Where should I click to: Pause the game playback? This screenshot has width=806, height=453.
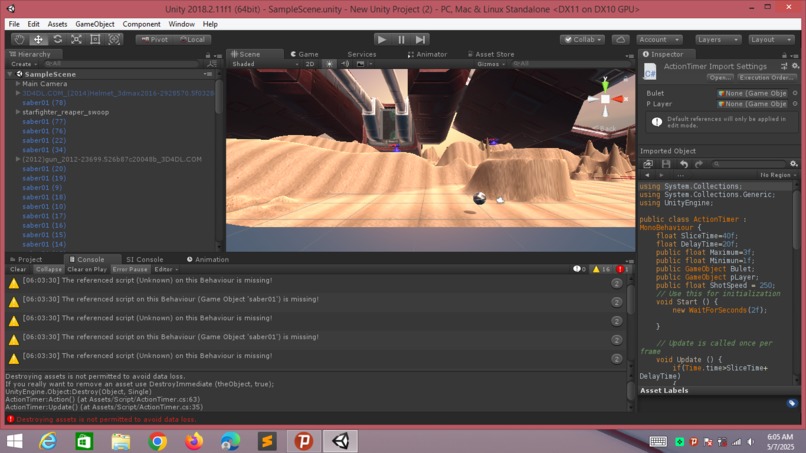click(x=401, y=39)
